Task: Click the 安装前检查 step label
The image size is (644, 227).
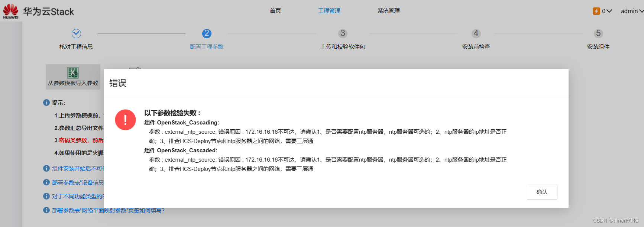Action: click(x=476, y=47)
